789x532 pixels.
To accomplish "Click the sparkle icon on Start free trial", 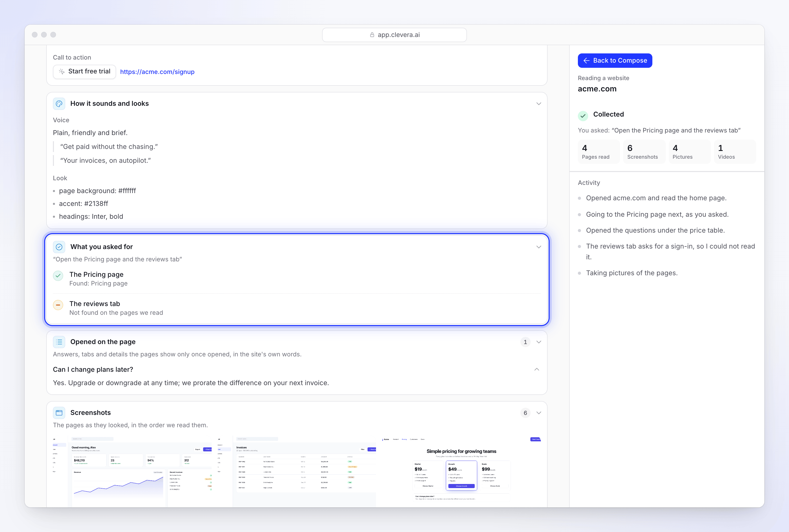I will point(62,72).
